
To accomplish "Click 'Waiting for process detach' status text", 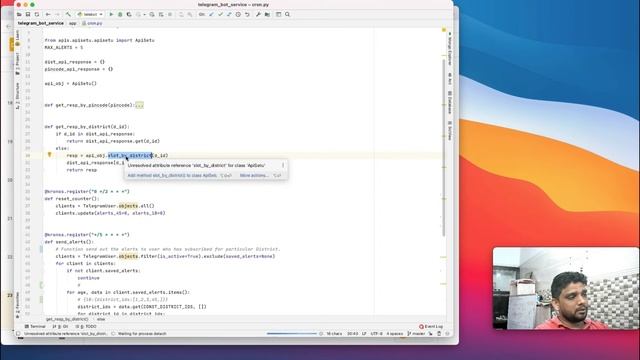I will (x=142, y=334).
